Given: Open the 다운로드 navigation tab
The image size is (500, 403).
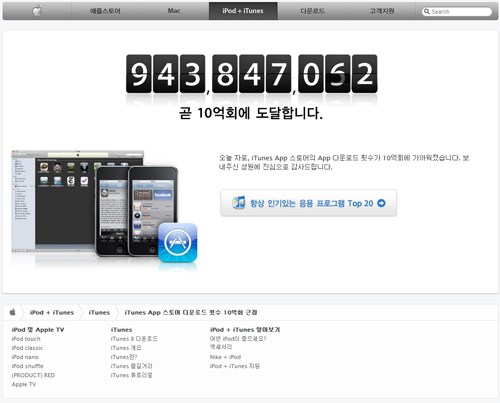Looking at the screenshot, I should 312,11.
